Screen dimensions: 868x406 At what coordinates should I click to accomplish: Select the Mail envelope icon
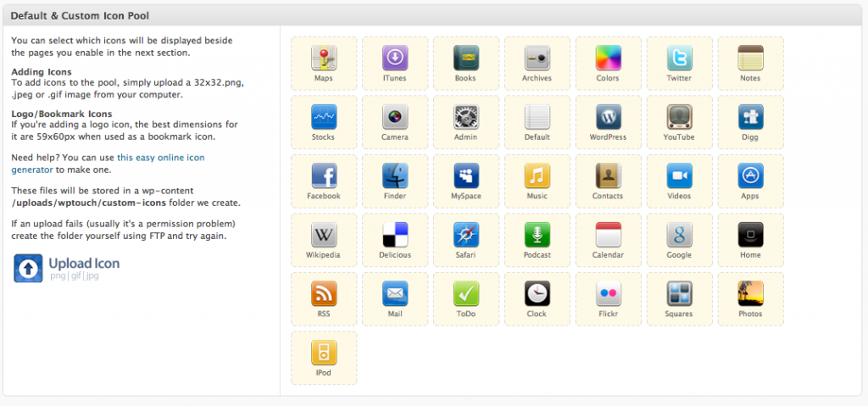[x=395, y=293]
